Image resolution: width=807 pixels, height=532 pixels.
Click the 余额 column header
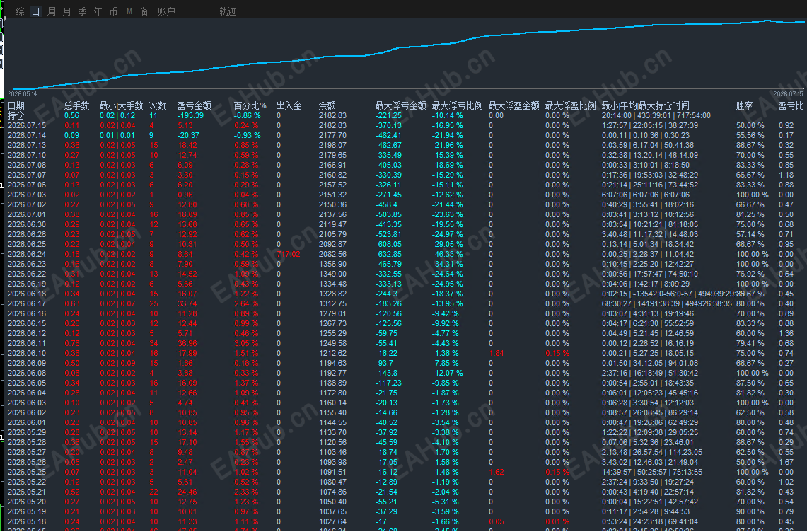[327, 105]
